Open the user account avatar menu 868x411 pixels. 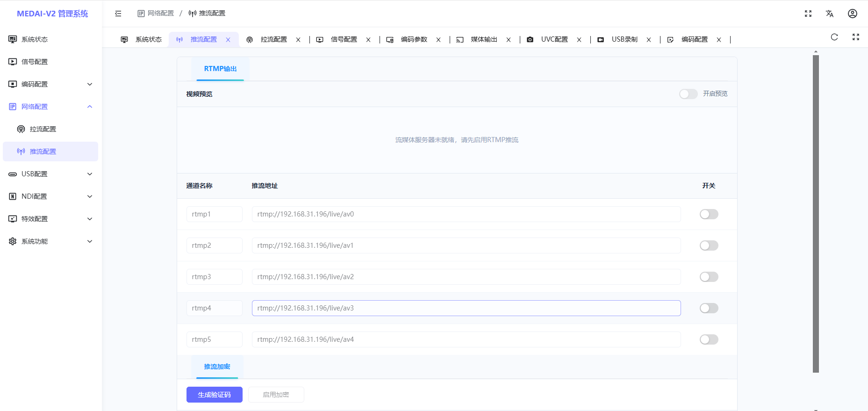853,14
